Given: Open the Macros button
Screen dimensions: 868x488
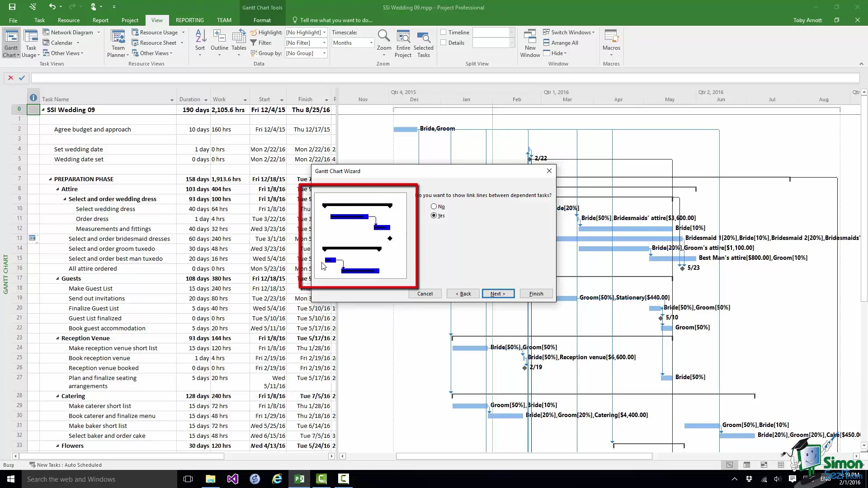Looking at the screenshot, I should click(x=611, y=40).
